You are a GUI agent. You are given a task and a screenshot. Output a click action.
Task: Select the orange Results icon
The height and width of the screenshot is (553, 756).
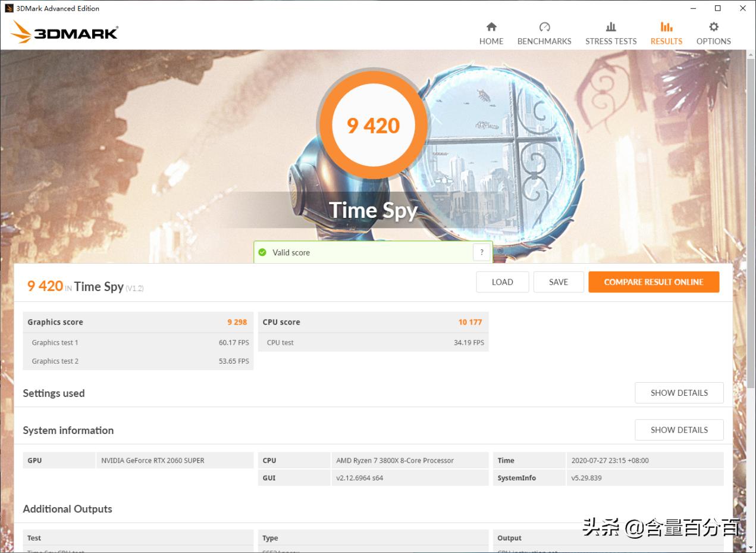pyautogui.click(x=666, y=27)
